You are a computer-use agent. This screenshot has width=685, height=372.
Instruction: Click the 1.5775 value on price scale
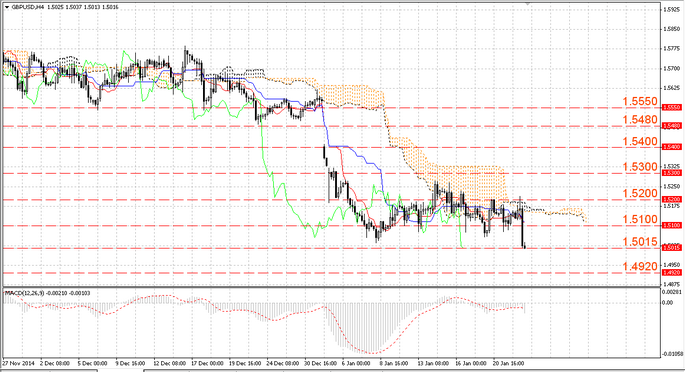coord(671,49)
